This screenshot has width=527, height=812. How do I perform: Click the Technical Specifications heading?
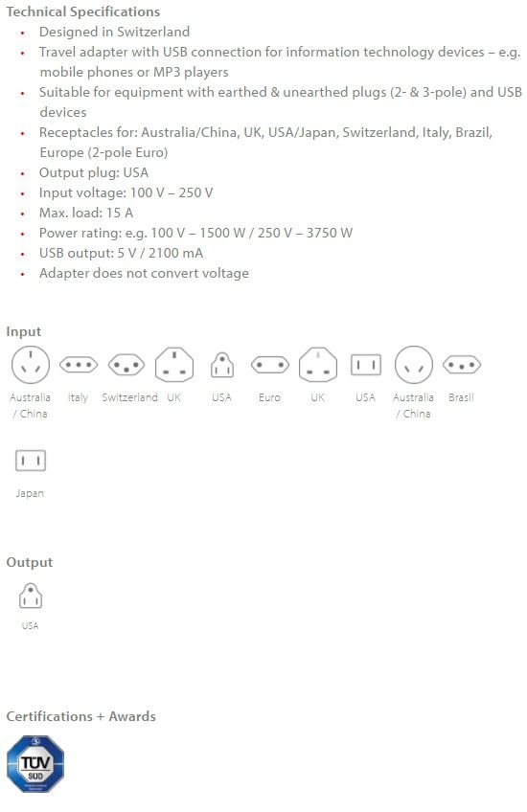point(83,11)
